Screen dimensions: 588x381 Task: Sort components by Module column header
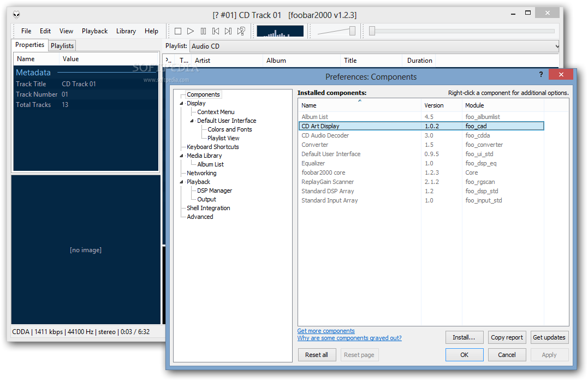[503, 105]
